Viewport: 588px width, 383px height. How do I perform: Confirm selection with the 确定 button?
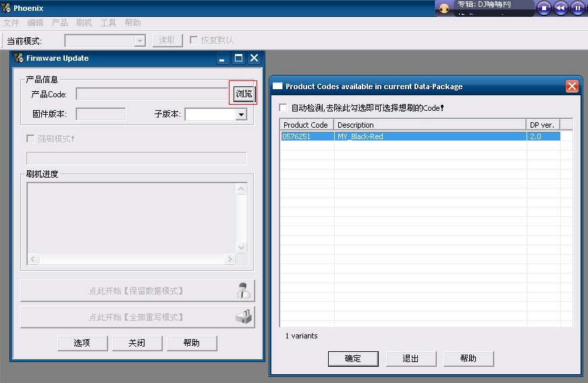tap(352, 359)
